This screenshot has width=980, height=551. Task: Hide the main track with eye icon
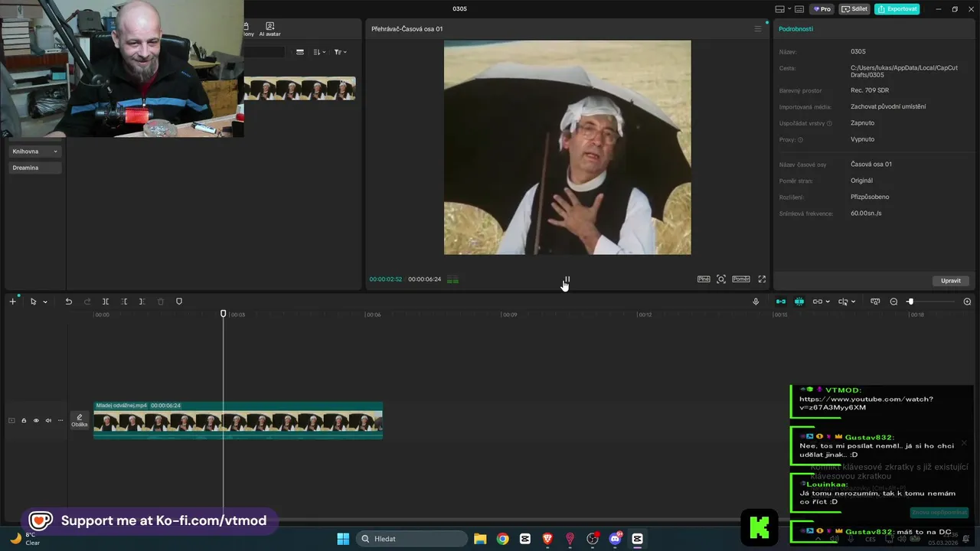pyautogui.click(x=36, y=420)
